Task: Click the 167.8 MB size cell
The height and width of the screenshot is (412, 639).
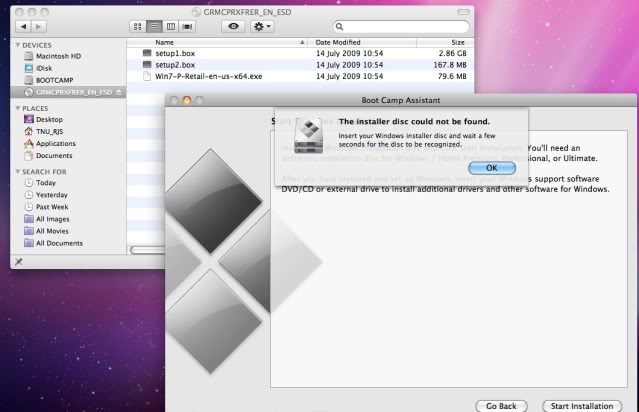Action: click(450, 65)
